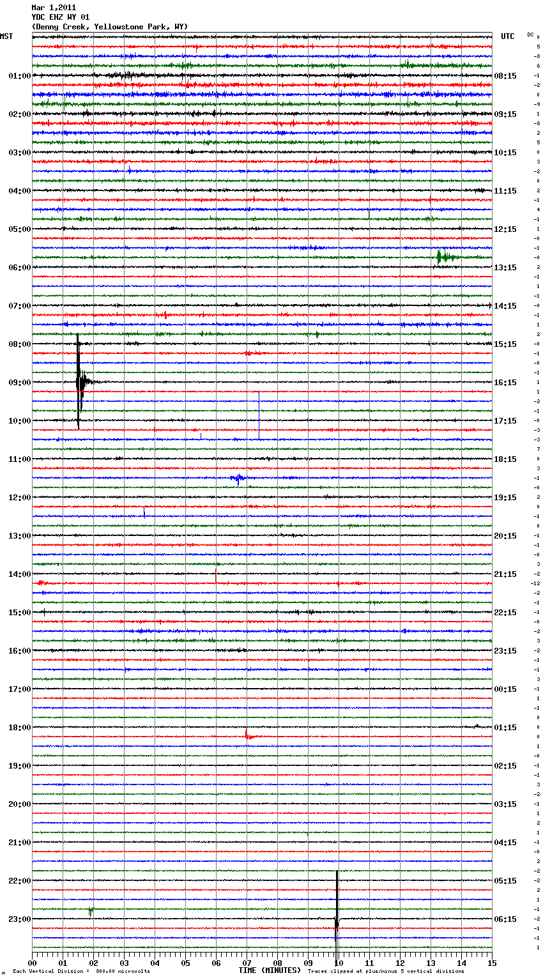Click the green burst at 00:45 near minute 12
Screen dimensions: 543x980
[407, 64]
